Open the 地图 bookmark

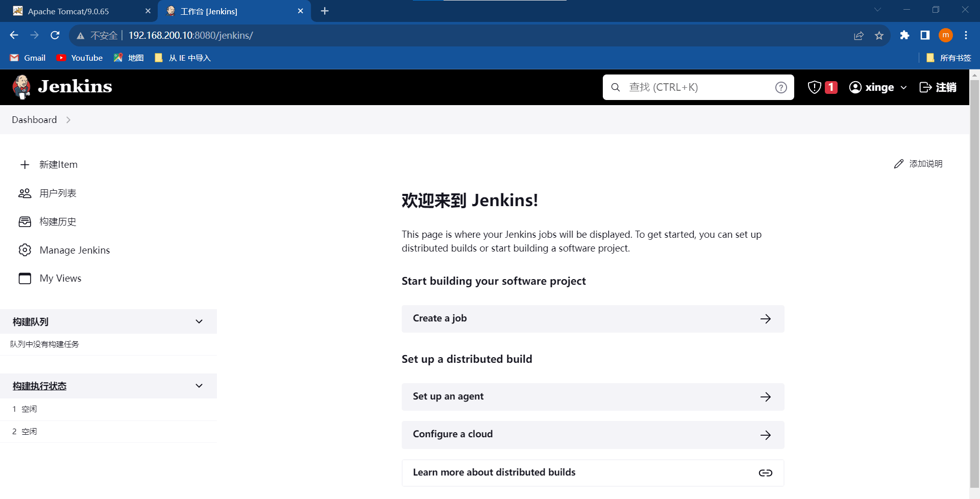pyautogui.click(x=129, y=58)
